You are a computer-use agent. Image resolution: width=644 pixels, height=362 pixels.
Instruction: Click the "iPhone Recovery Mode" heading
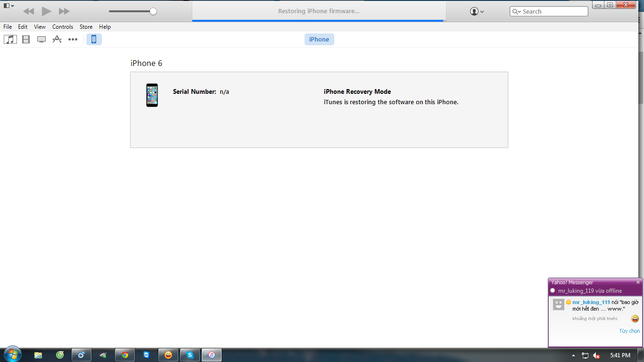click(x=357, y=92)
